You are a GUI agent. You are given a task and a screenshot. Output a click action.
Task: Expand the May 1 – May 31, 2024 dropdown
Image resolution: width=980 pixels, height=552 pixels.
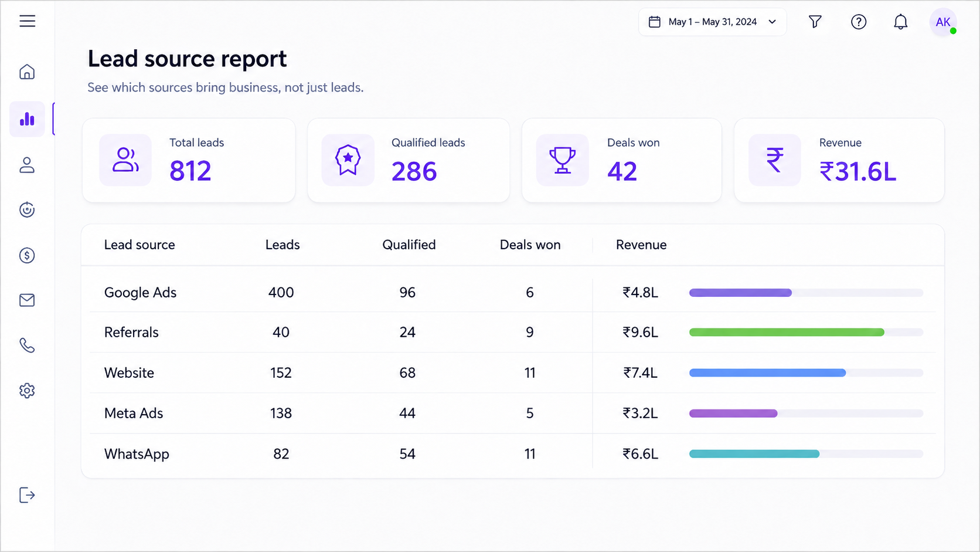tap(713, 22)
